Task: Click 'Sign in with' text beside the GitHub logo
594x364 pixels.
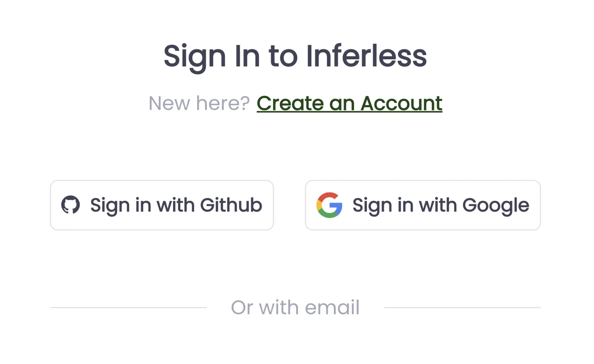Action: pos(142,206)
